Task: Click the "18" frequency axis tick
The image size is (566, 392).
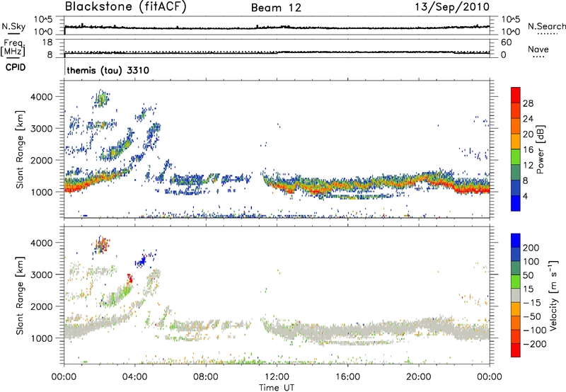Action: pos(47,42)
